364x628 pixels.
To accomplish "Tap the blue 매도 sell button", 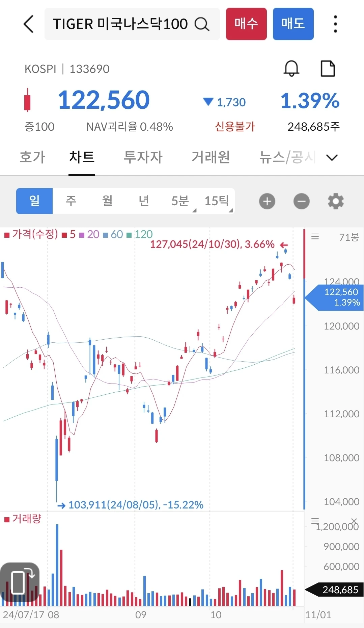I will [x=293, y=24].
